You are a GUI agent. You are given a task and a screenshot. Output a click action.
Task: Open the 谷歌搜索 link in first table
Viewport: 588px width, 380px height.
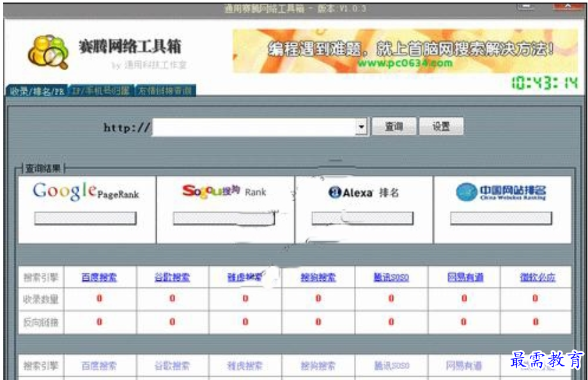pos(172,277)
